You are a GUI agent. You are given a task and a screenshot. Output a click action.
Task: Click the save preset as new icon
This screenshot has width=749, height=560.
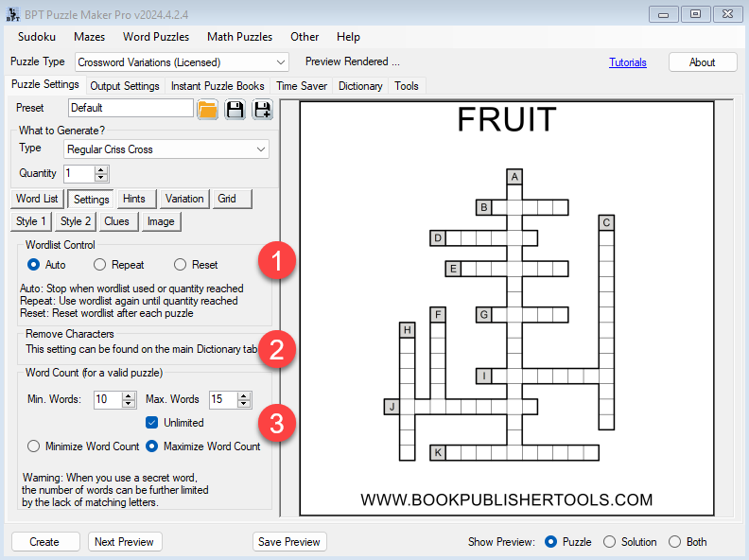pyautogui.click(x=261, y=109)
